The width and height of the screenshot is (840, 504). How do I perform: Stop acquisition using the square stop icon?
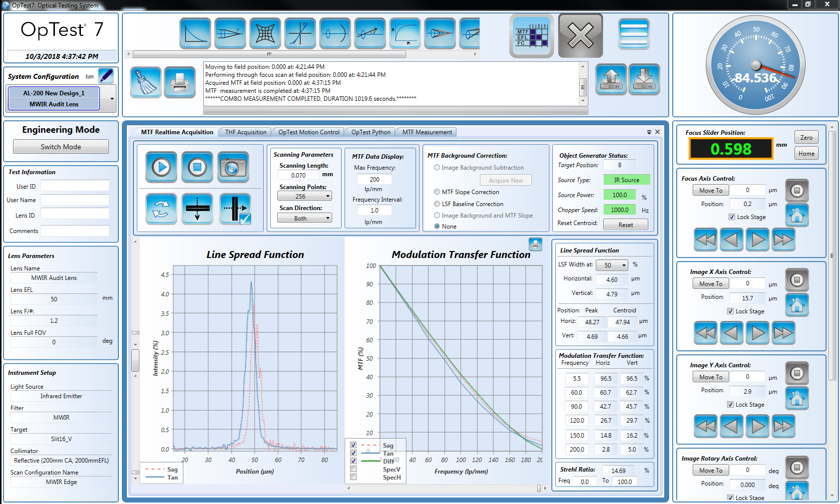click(x=197, y=167)
